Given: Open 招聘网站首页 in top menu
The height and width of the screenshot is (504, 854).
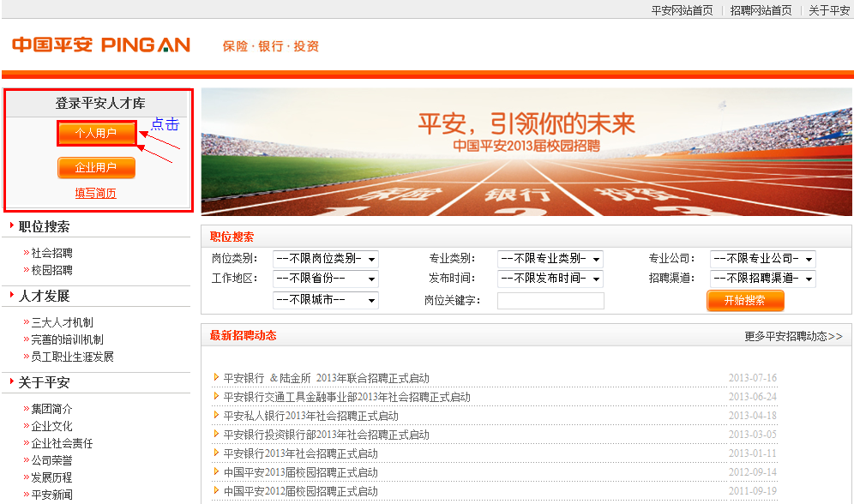Looking at the screenshot, I should click(x=761, y=10).
